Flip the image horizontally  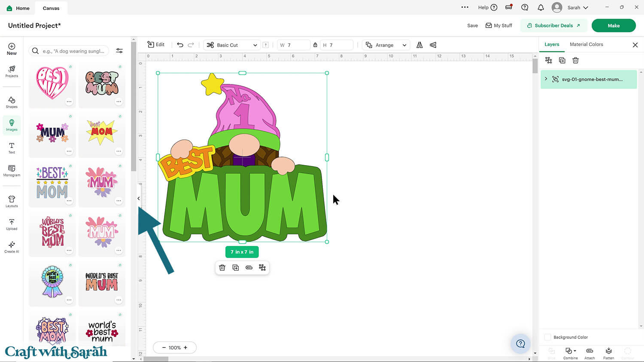point(419,45)
